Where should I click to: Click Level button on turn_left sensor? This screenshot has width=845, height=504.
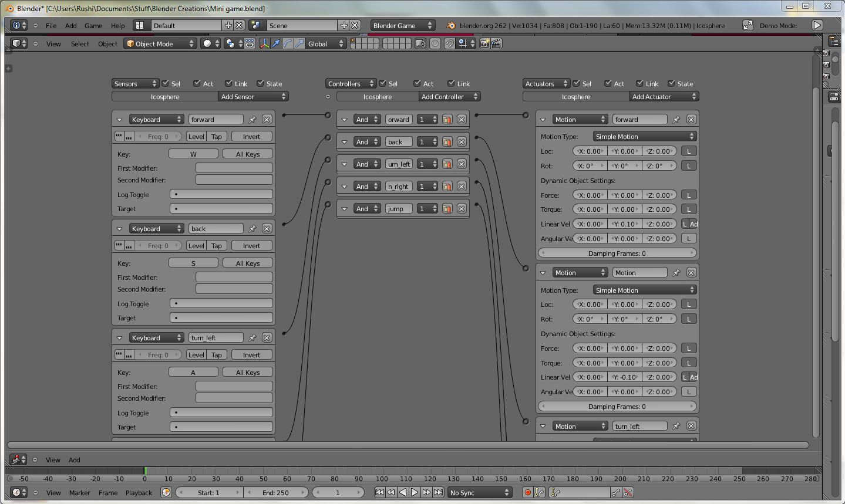pos(196,354)
